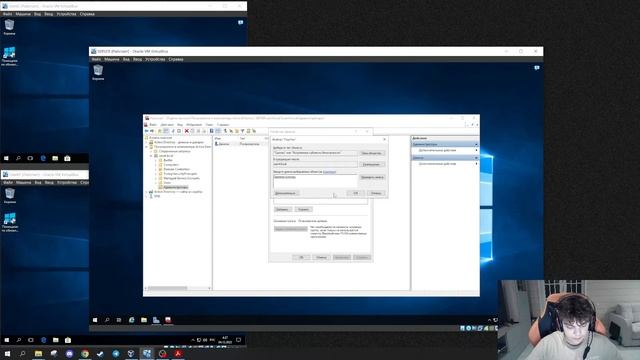Expand tray overflow chevron in bottom-left VM

[193, 340]
